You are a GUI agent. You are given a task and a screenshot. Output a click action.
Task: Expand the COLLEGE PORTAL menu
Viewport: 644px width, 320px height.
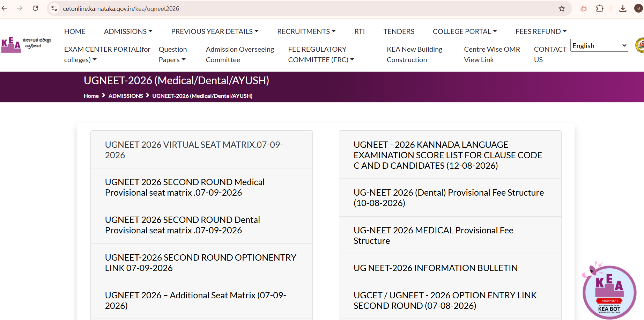point(465,31)
